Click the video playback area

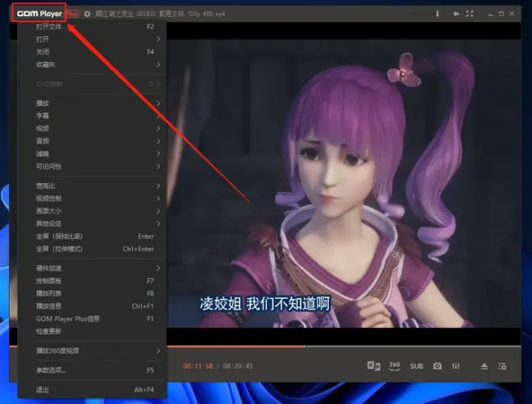343,183
